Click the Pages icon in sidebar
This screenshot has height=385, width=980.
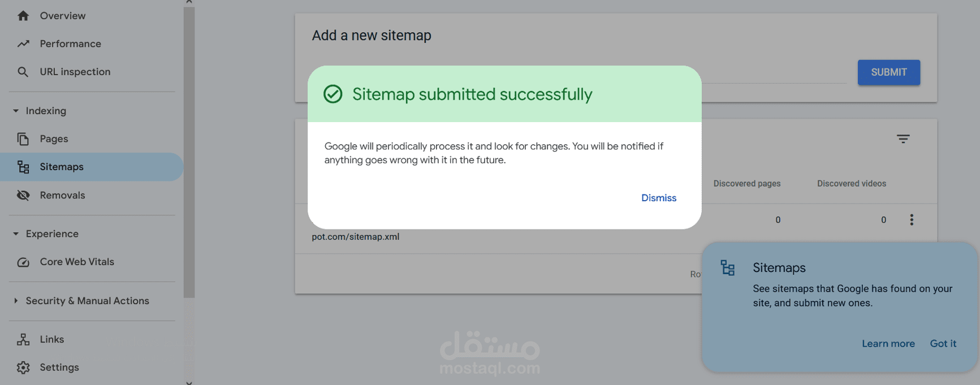point(23,139)
